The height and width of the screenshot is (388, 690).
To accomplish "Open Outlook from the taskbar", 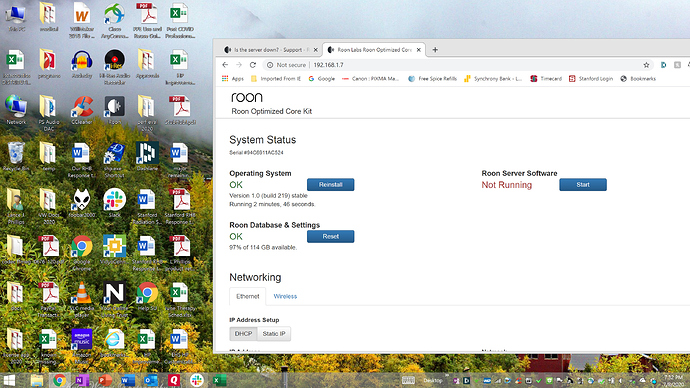I will coord(150,380).
